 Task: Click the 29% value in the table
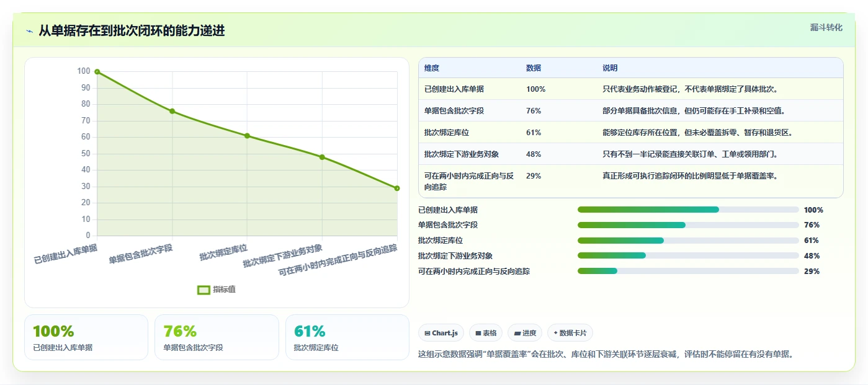534,176
